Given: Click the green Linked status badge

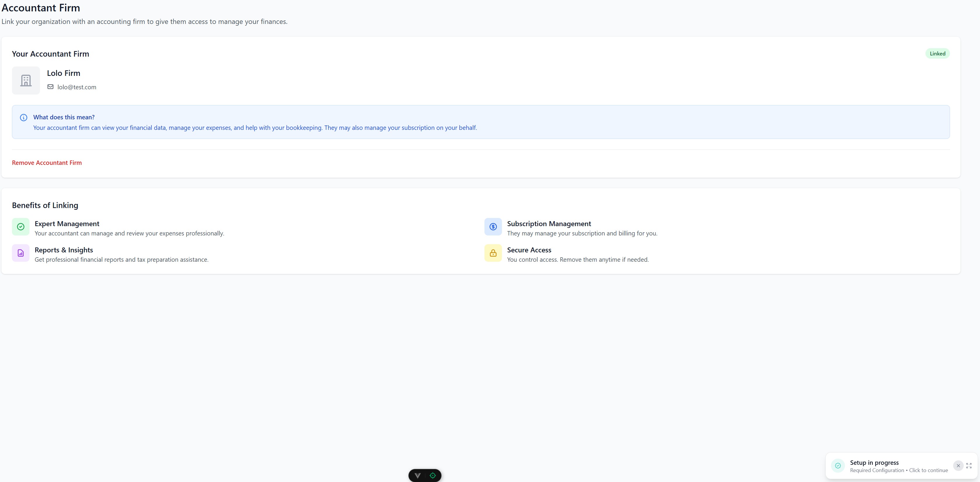Looking at the screenshot, I should (937, 53).
